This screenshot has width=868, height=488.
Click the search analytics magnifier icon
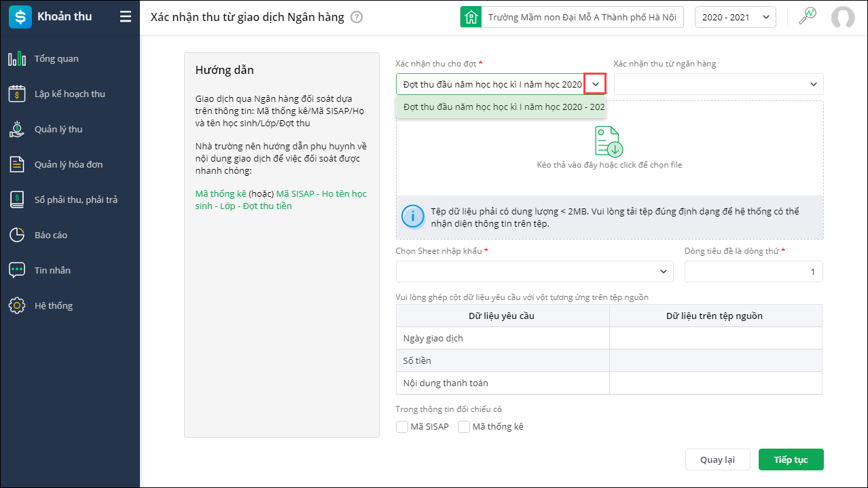[x=807, y=16]
